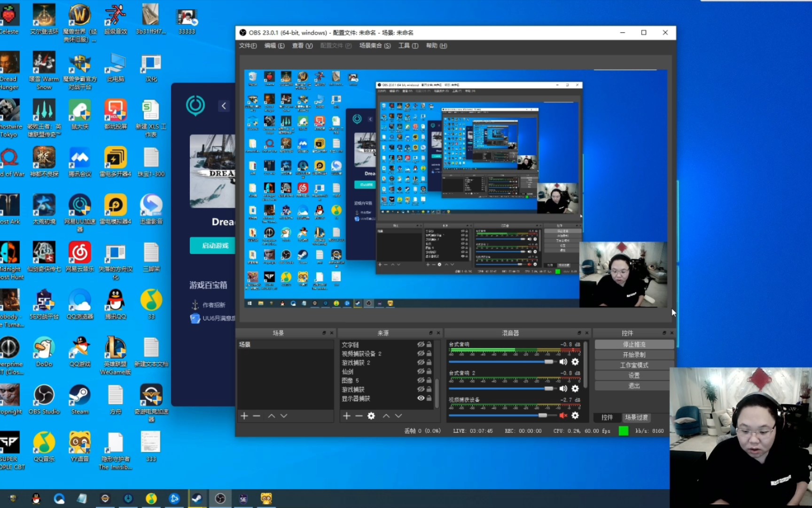The width and height of the screenshot is (812, 508).
Task: Mute 台式音响 2 speaker icon
Action: [x=563, y=389]
